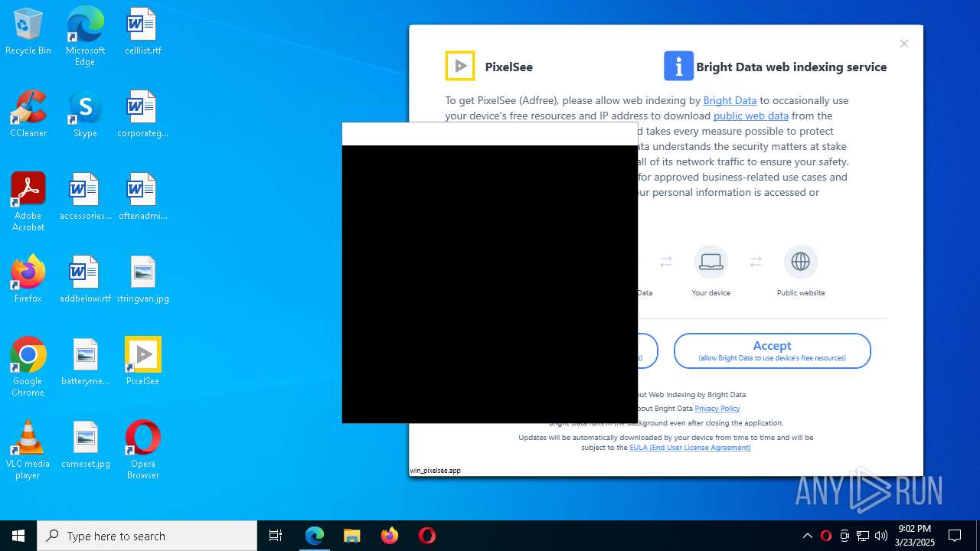Open VLC media player desktop shortcut
The height and width of the screenshot is (551, 980).
[x=28, y=450]
